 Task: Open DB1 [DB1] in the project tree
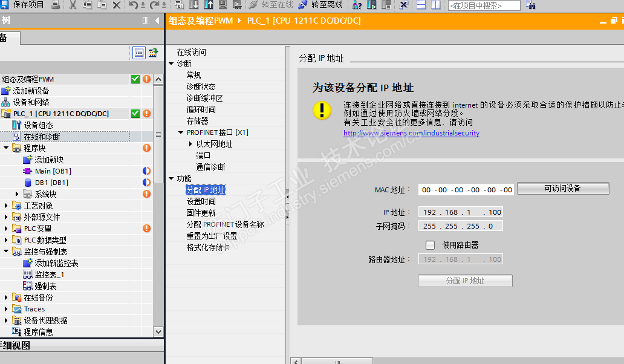point(52,183)
